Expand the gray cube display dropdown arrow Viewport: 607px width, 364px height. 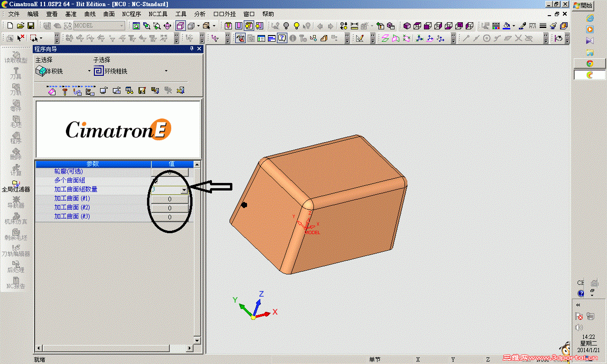click(198, 26)
